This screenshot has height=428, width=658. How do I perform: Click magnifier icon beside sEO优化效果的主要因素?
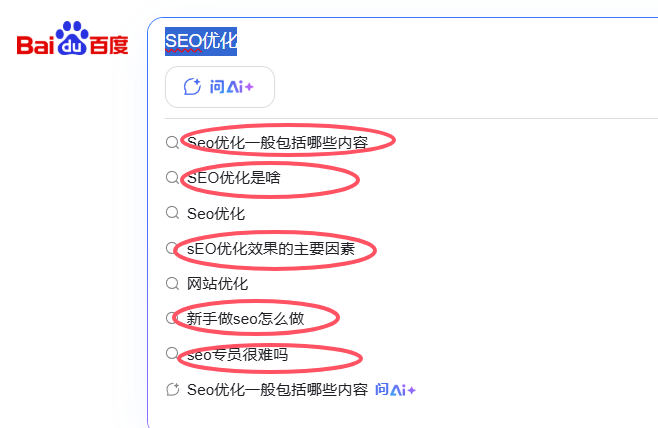click(x=172, y=248)
